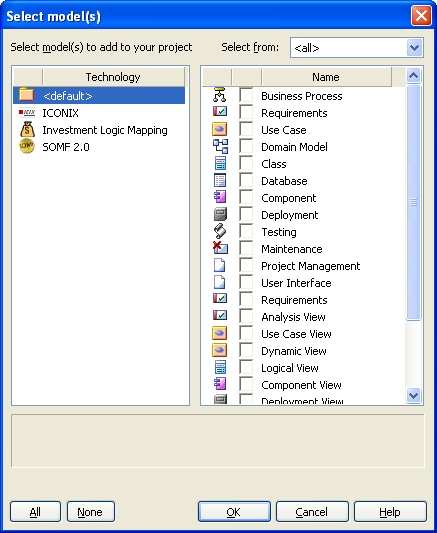437x533 pixels.
Task: Click the Name column header
Action: click(326, 77)
